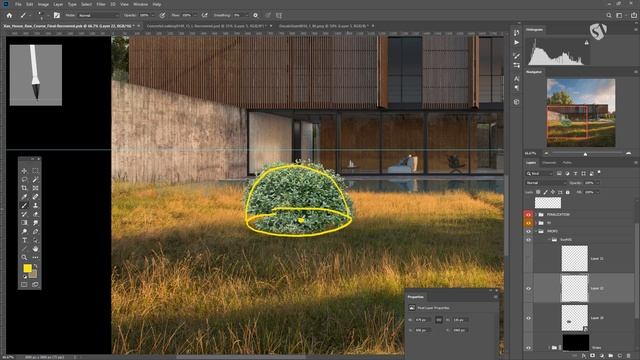Open the brush settings gear in options bar
640x360 pixels.
pyautogui.click(x=256, y=15)
